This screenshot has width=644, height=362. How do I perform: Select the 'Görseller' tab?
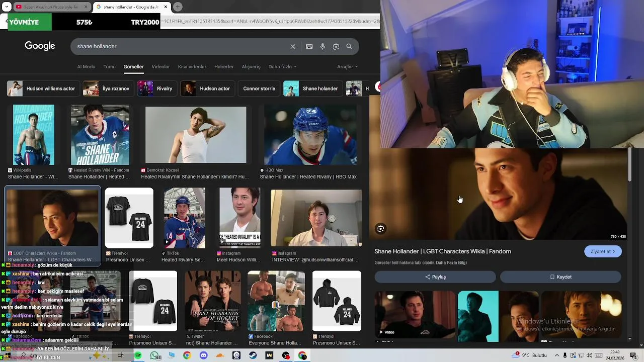click(x=133, y=66)
